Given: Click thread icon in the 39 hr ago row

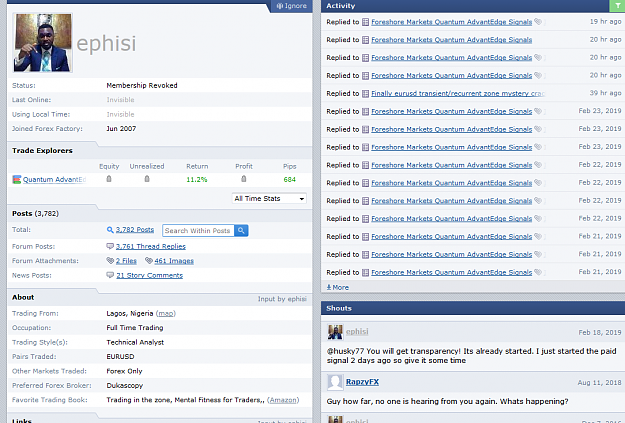Looking at the screenshot, I should (x=365, y=94).
